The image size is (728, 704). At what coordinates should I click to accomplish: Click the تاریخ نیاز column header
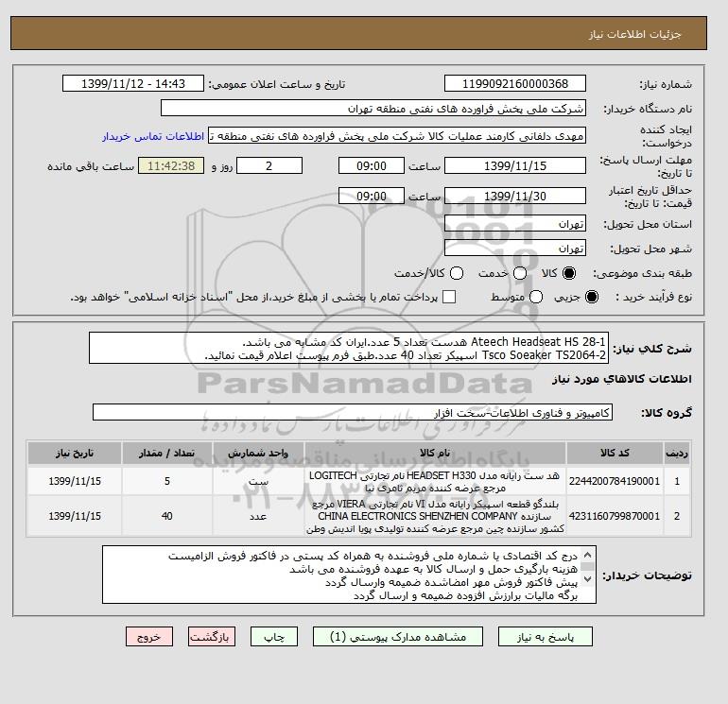pos(75,453)
